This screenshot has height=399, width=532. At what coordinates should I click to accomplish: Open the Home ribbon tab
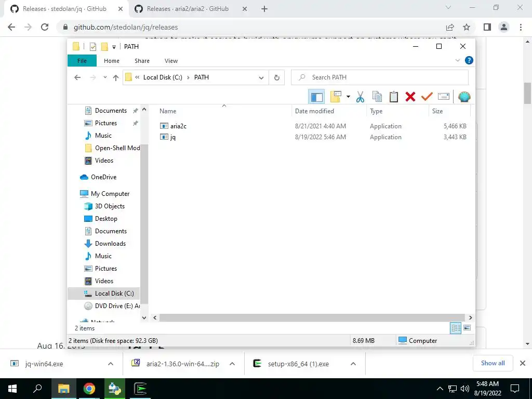pyautogui.click(x=112, y=61)
